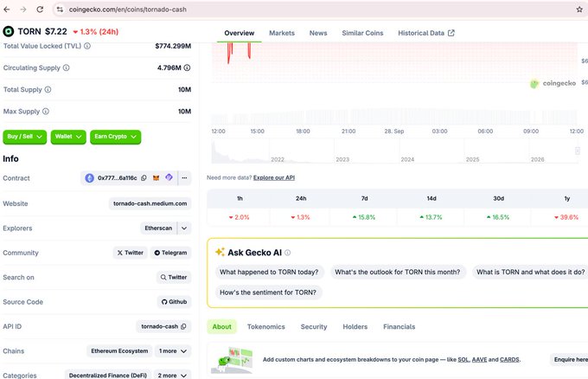Reload the CoinGecko page
The width and height of the screenshot is (588, 379).
click(x=40, y=10)
